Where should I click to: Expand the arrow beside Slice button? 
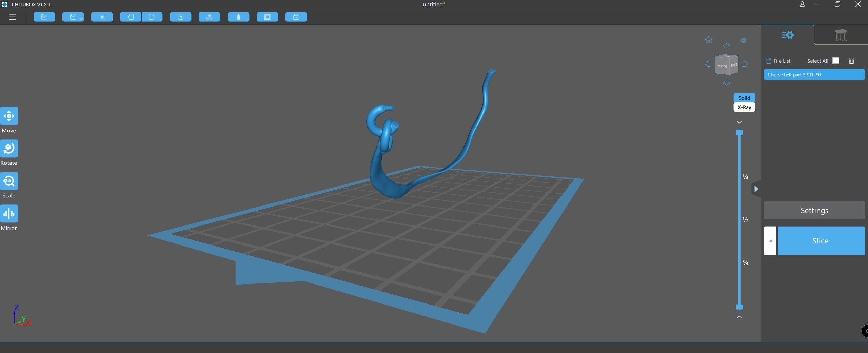pyautogui.click(x=770, y=241)
